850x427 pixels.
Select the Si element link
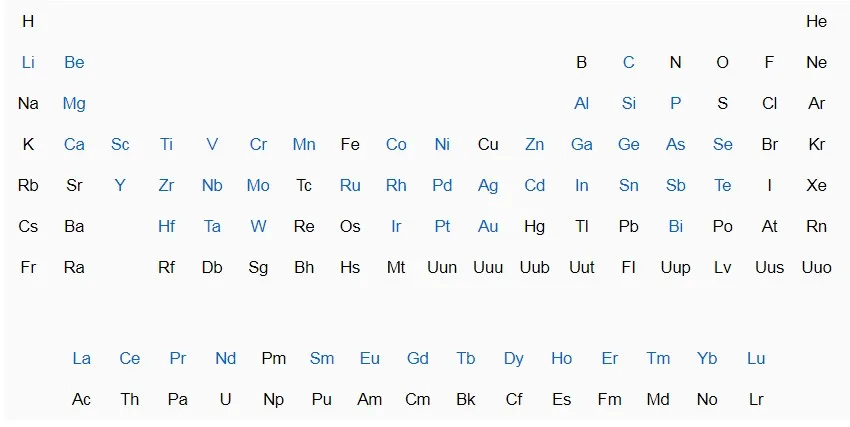[x=628, y=103]
